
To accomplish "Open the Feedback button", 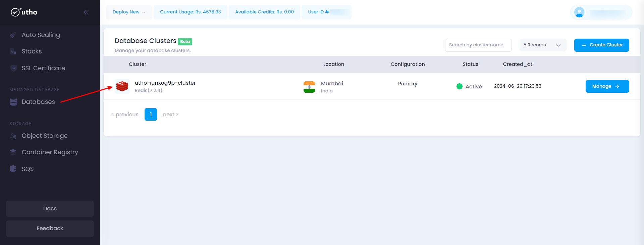I will pyautogui.click(x=50, y=229).
